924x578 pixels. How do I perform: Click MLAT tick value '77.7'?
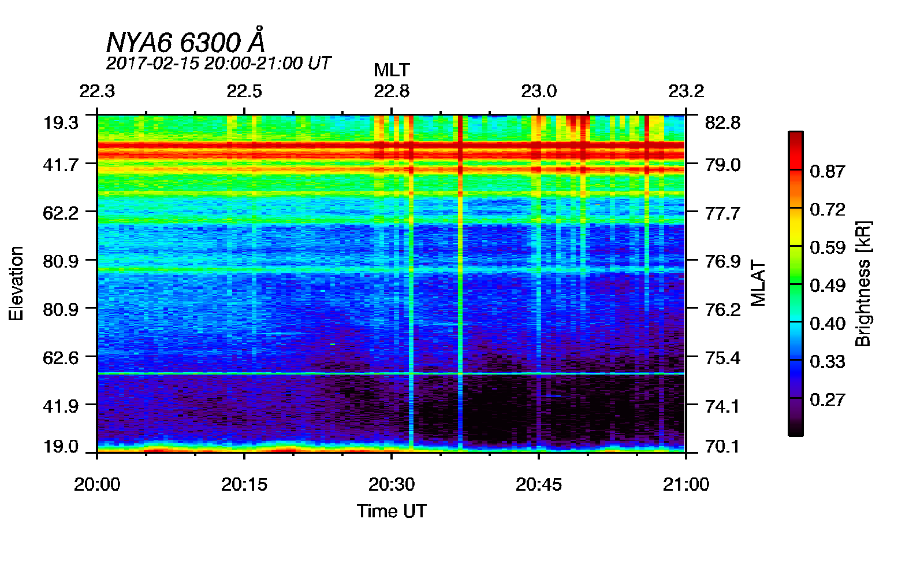722,213
